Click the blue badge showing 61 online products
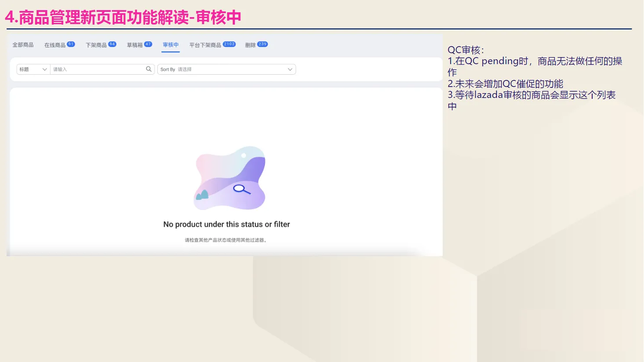This screenshot has height=362, width=644. pyautogui.click(x=71, y=44)
